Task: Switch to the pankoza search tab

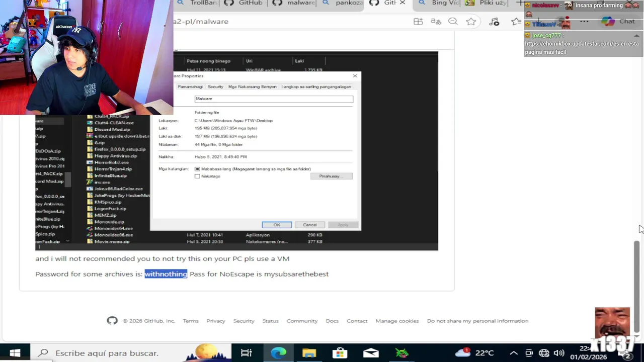Action: [x=342, y=3]
